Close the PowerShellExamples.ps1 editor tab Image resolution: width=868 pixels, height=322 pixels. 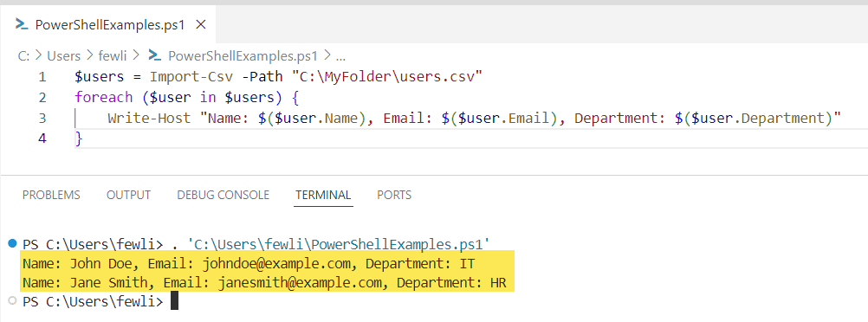(x=201, y=25)
